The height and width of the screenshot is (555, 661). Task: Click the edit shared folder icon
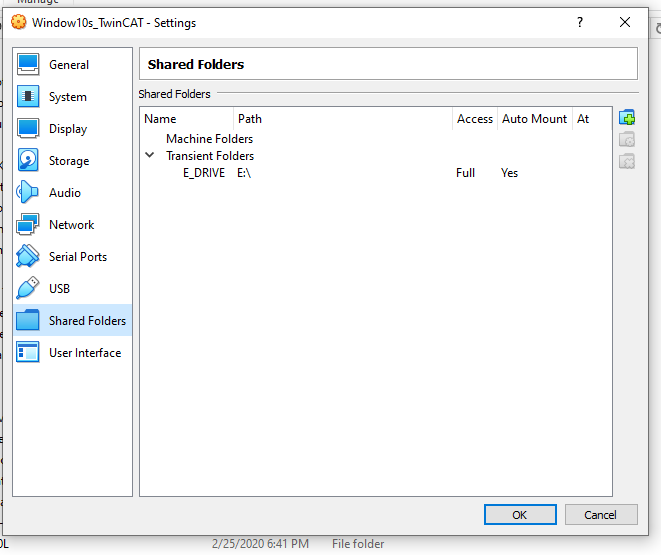click(627, 139)
